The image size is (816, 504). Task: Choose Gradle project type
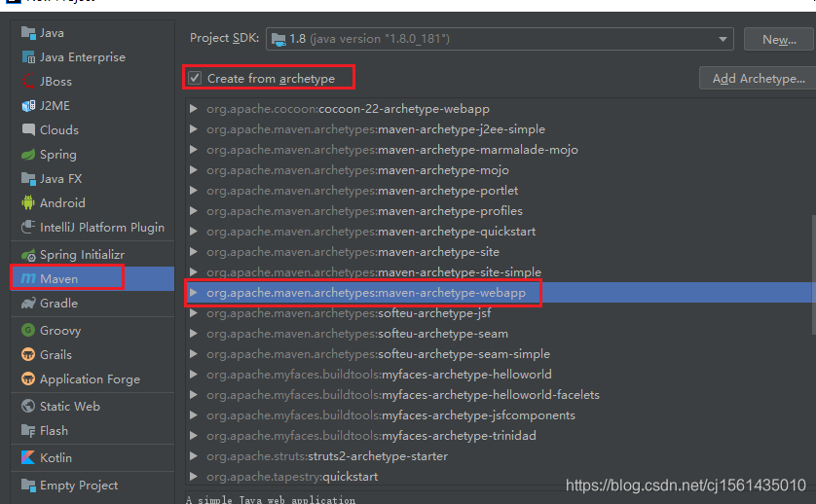[93, 304]
